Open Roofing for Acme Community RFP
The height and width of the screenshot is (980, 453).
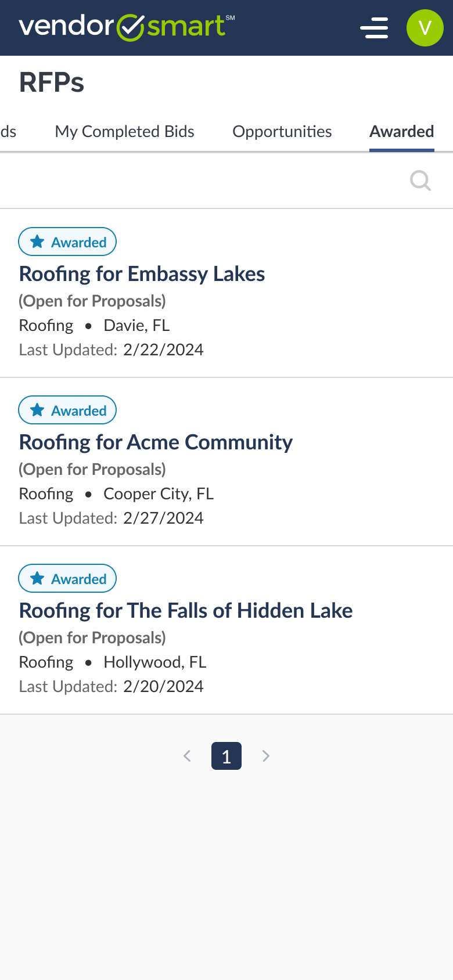pos(156,442)
